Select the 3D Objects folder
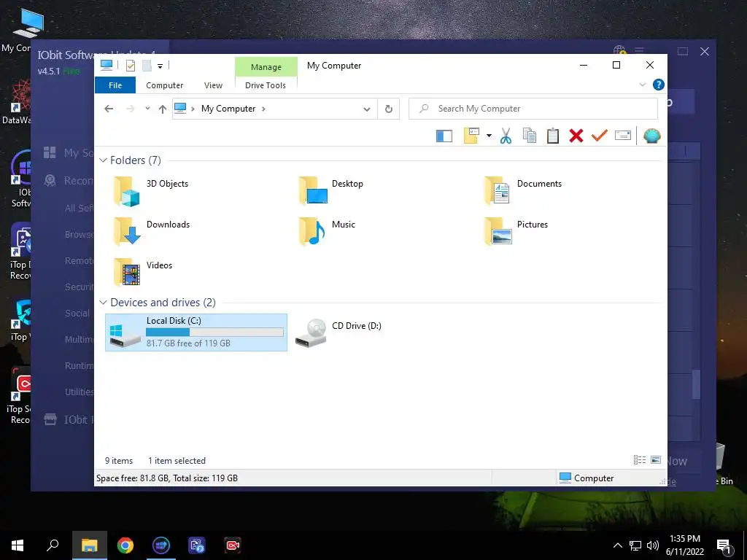Screen dimensions: 747x560 152,190
